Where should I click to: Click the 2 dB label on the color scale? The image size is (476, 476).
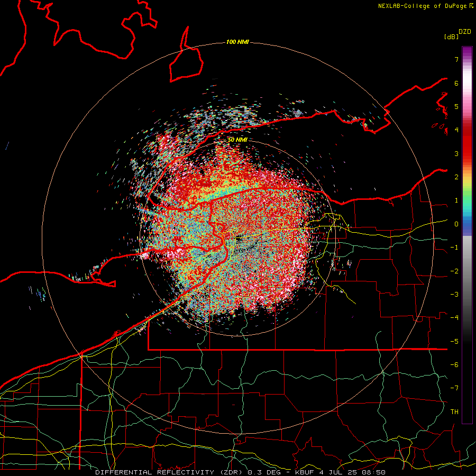(456, 177)
